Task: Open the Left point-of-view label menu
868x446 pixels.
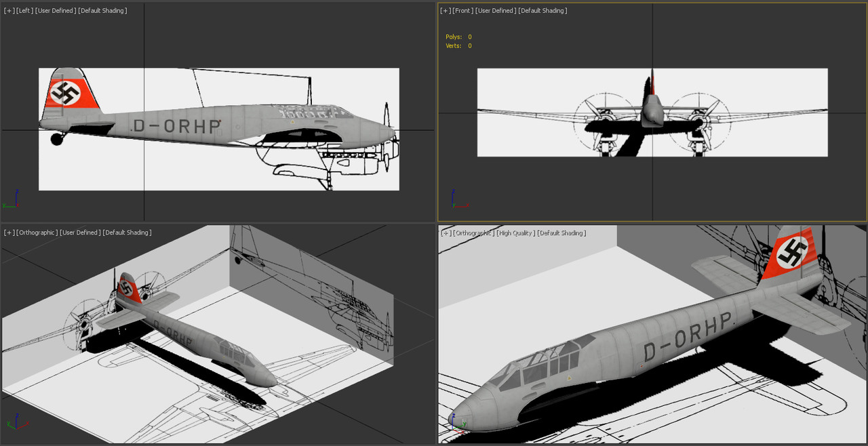Action: point(25,11)
